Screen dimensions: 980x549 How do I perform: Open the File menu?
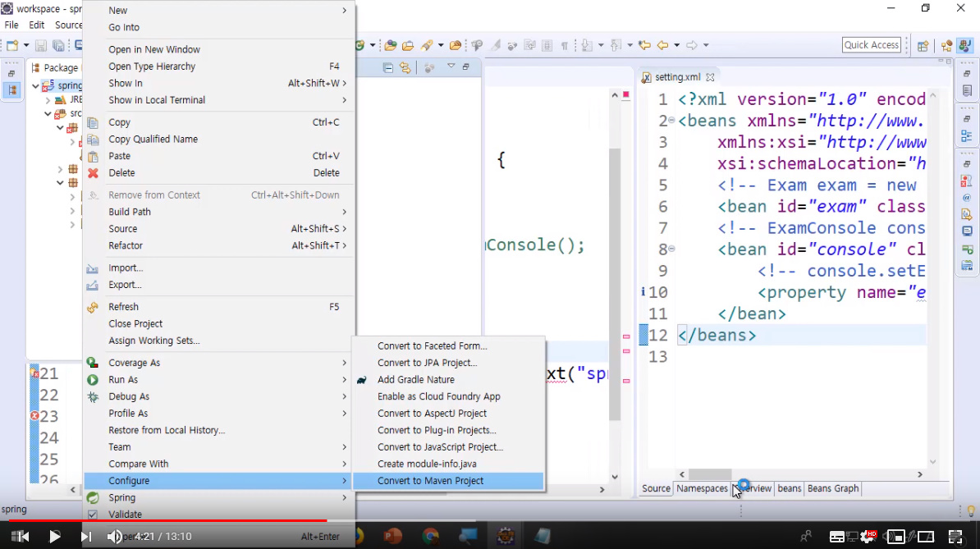tap(11, 25)
